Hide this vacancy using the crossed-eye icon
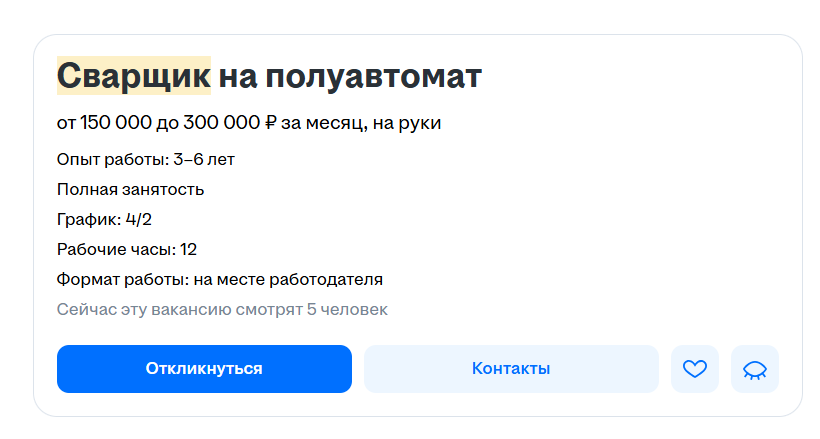This screenshot has height=439, width=820. click(755, 369)
